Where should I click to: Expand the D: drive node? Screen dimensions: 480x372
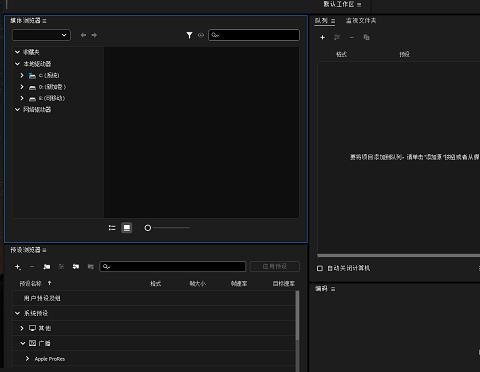click(x=22, y=87)
